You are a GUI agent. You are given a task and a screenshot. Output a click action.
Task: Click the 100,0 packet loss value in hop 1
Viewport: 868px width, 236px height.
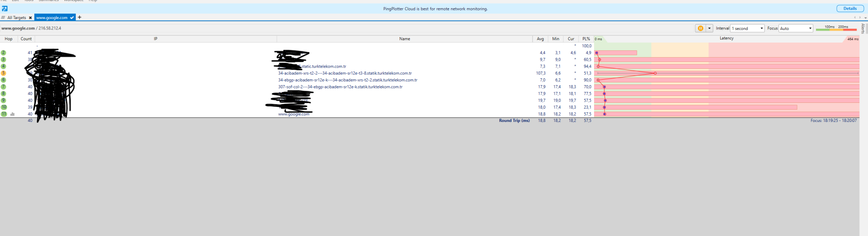tap(586, 46)
